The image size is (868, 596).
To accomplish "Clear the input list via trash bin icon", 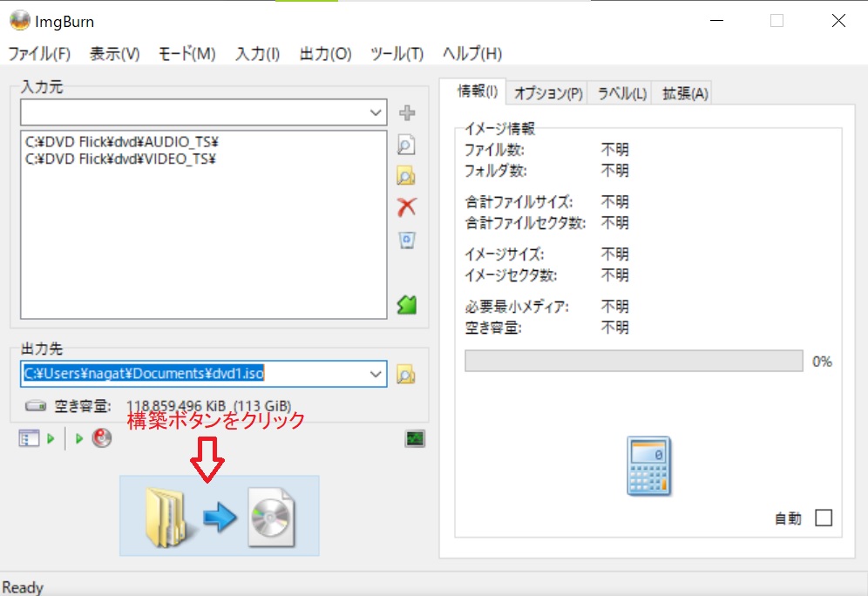I will [x=406, y=240].
